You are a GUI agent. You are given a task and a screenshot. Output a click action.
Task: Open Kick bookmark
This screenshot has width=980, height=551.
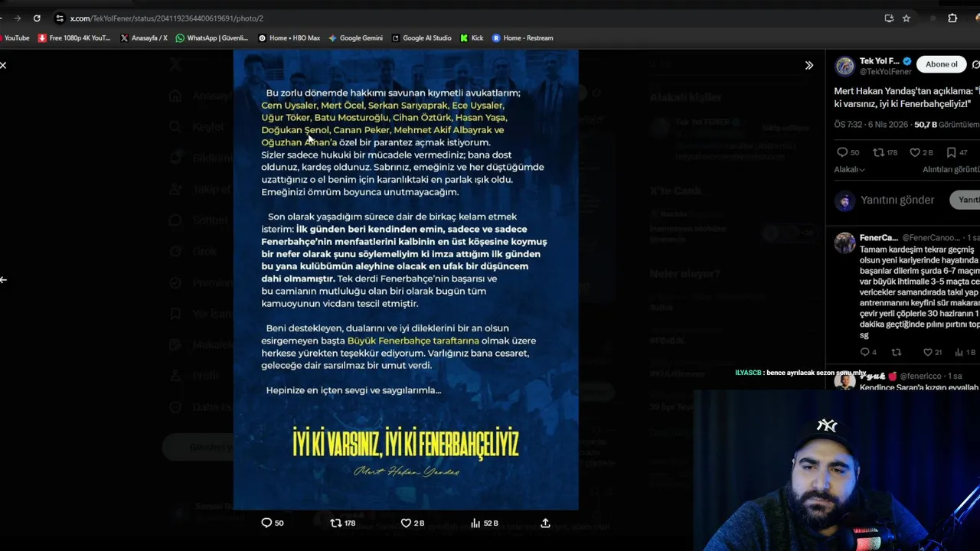click(x=472, y=37)
